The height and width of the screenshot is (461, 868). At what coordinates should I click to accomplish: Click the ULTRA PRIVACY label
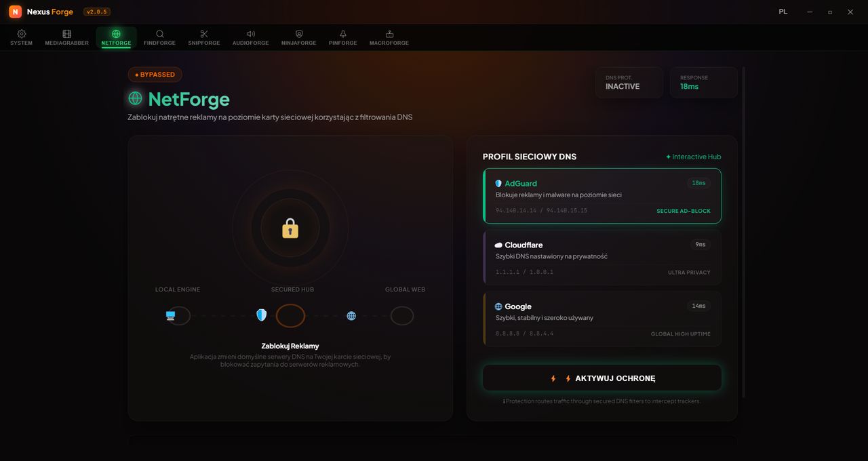click(689, 273)
